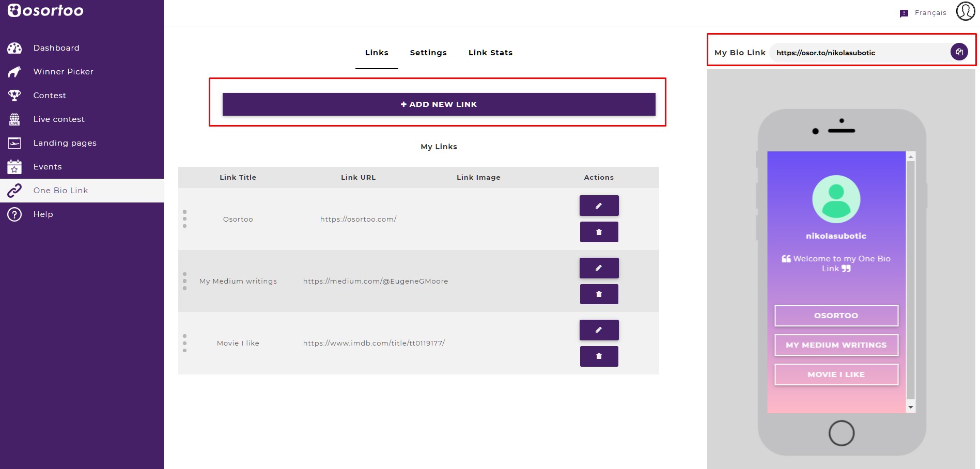Click the OSORTOO button in the phone preview
Image resolution: width=980 pixels, height=469 pixels.
click(x=836, y=316)
